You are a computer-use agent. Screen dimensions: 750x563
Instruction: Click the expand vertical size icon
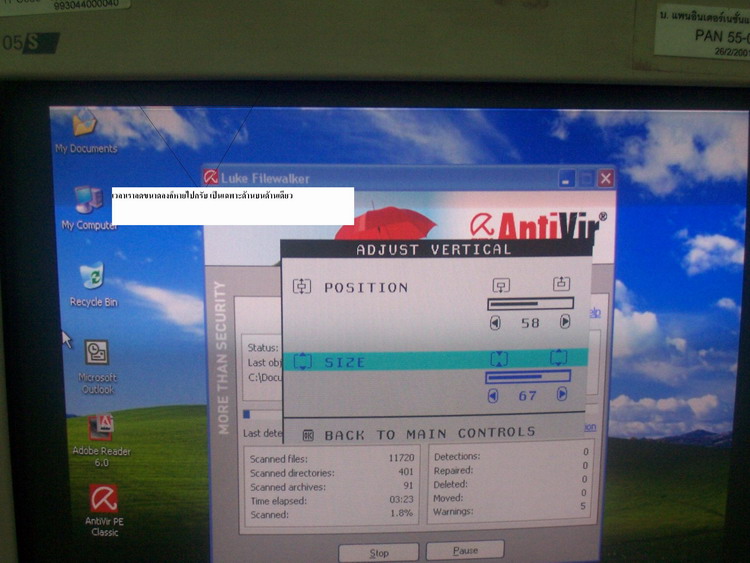click(558, 357)
